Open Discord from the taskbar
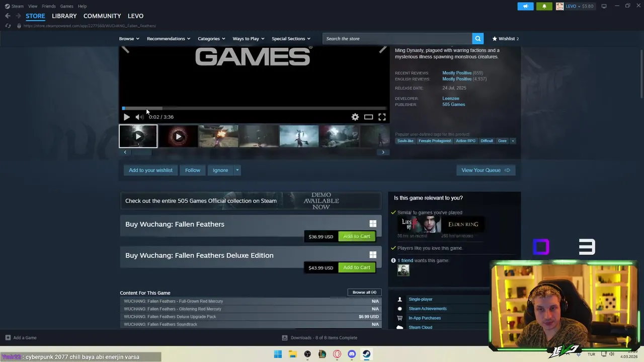The width and height of the screenshot is (644, 362). (352, 354)
